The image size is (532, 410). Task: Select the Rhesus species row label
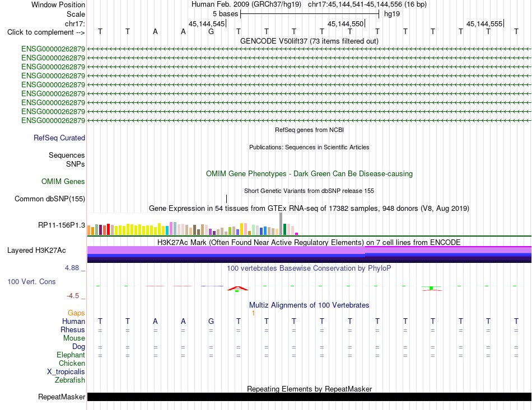[x=73, y=329]
